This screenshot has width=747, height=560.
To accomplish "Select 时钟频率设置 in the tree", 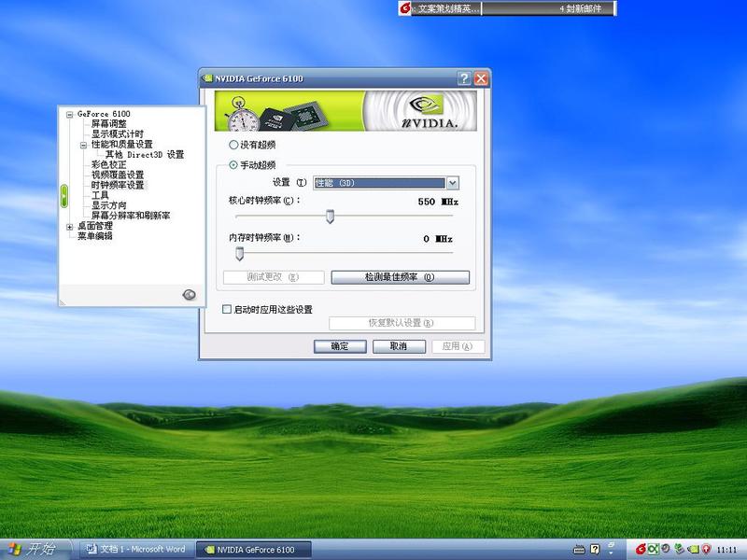I will point(118,185).
